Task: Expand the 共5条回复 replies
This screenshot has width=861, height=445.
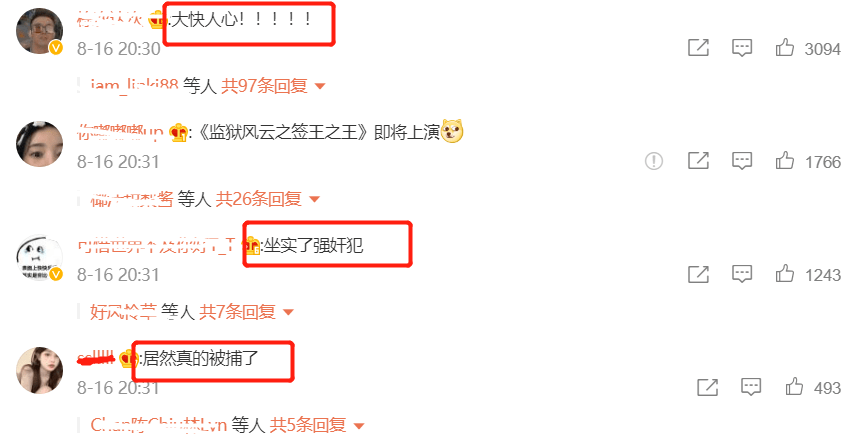Action: tap(317, 425)
